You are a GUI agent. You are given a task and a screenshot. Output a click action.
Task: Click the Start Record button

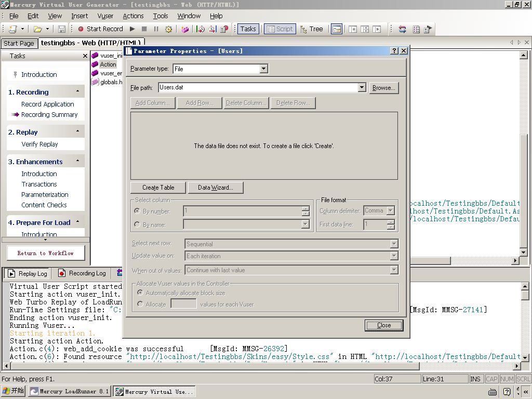click(100, 29)
